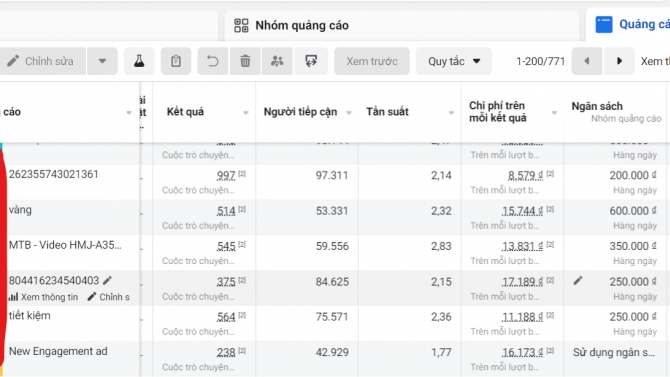This screenshot has height=377, width=670.
Task: Click the Chỉnh sửa edit button
Action: coord(43,61)
